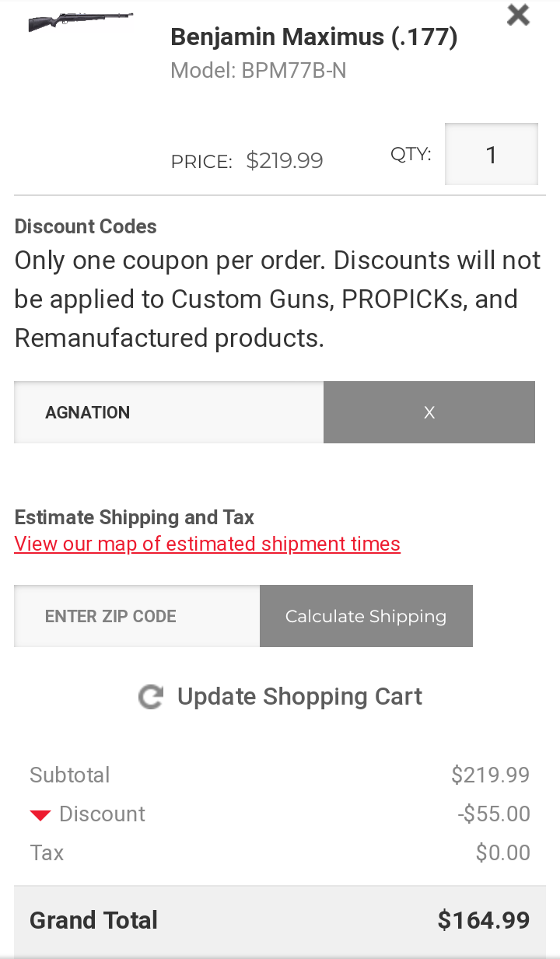Click the AGNATION coupon code field
This screenshot has width=560, height=959.
pyautogui.click(x=169, y=412)
